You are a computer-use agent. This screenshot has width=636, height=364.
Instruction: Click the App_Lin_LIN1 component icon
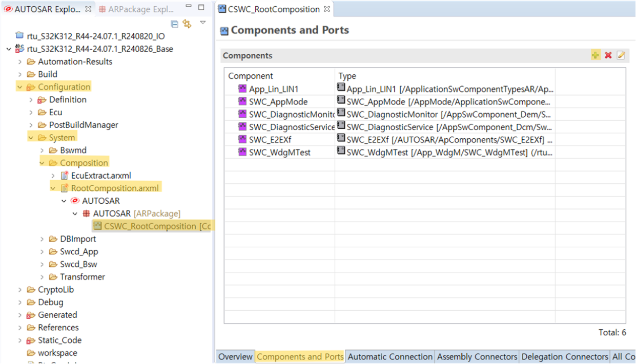[242, 89]
